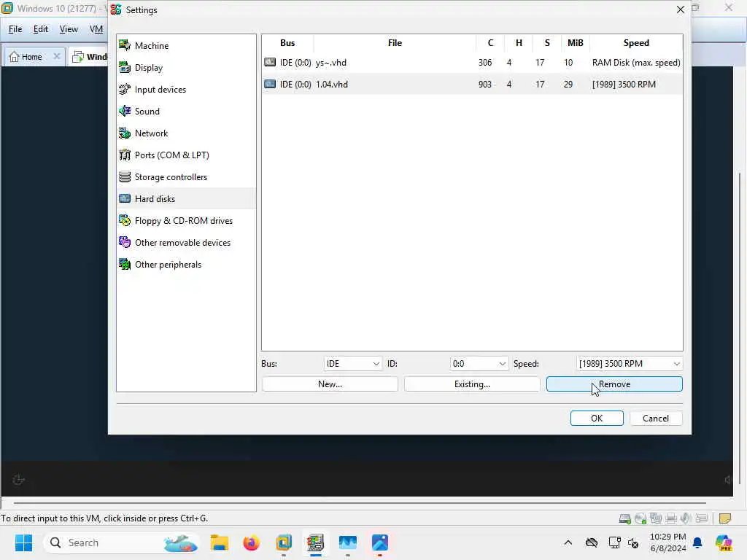Open the Copilot preview icon
Viewport: 747px width, 560px height.
click(x=724, y=542)
